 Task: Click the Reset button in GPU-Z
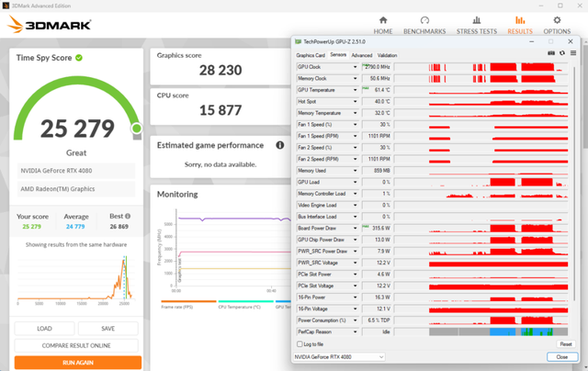click(565, 343)
